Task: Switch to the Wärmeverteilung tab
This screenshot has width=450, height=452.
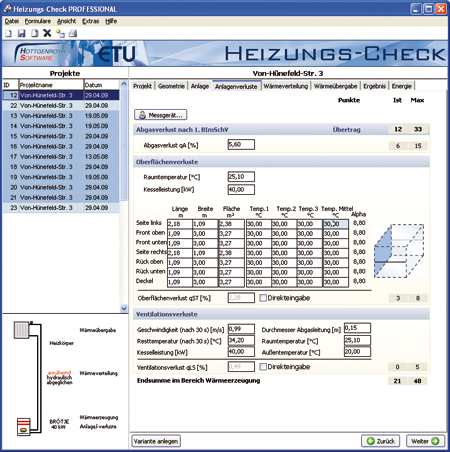Action: [286, 86]
